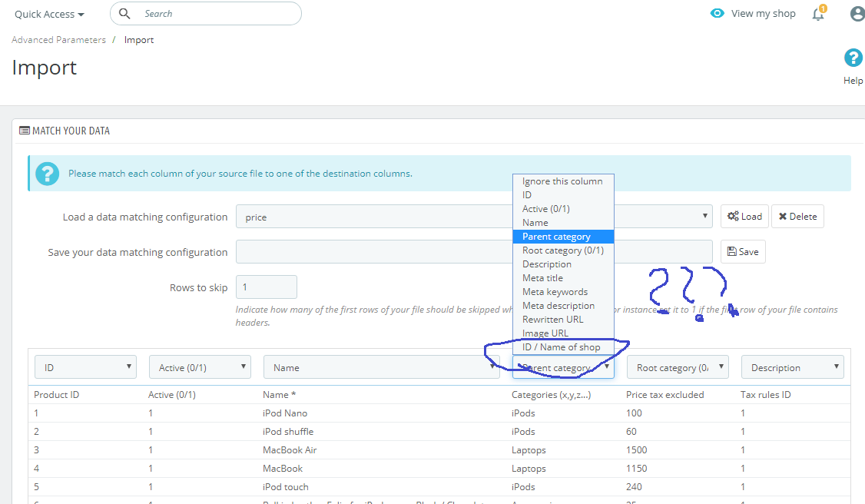
Task: Click the info question mark icon
Action: [x=48, y=174]
